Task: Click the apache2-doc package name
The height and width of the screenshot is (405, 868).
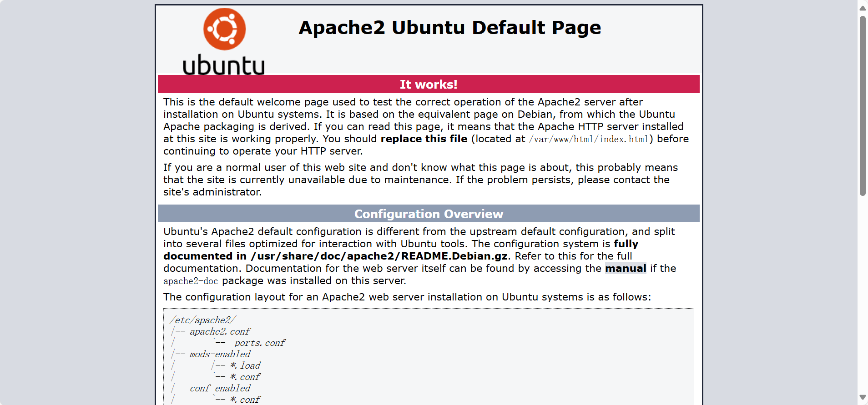Action: point(191,281)
